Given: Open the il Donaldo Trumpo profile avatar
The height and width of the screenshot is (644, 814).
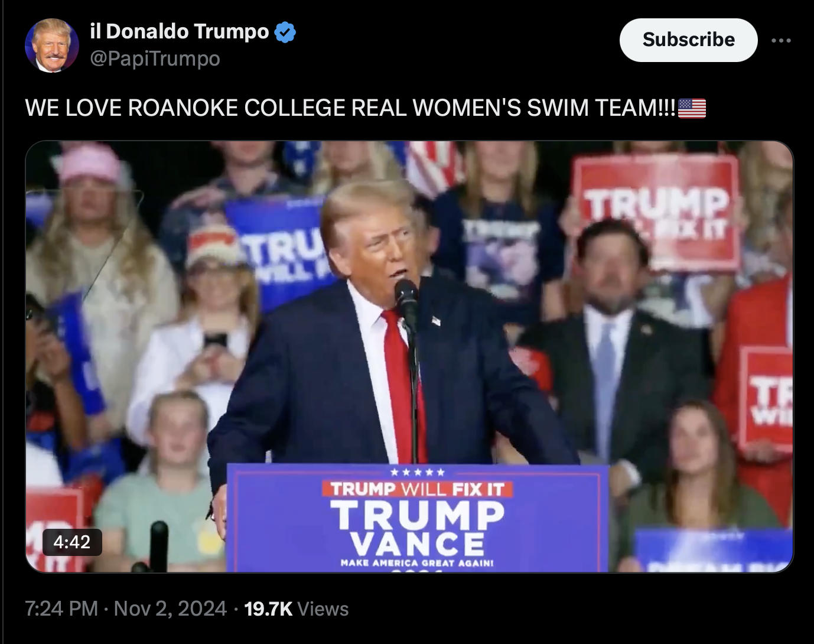Looking at the screenshot, I should 52,45.
